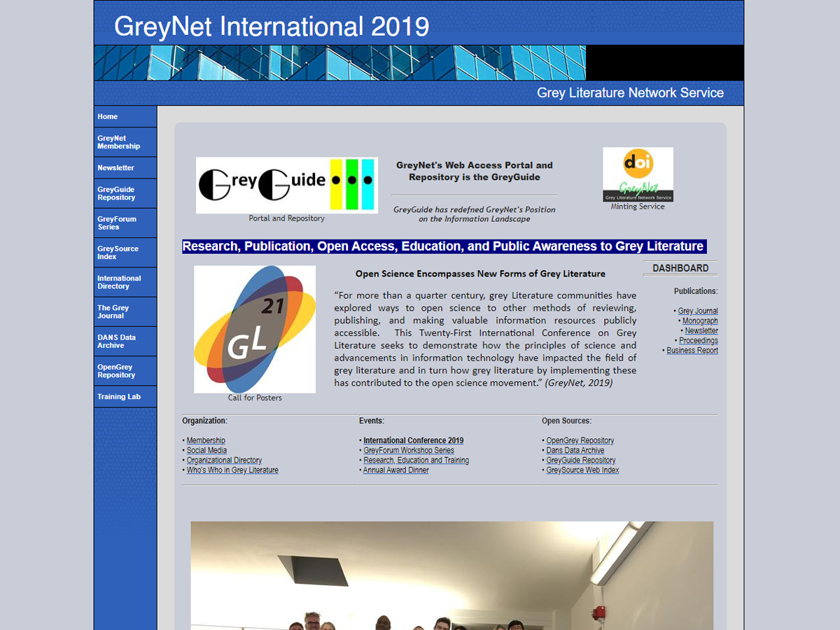This screenshot has width=840, height=630.
Task: Open the Monograph publications link
Action: click(700, 321)
